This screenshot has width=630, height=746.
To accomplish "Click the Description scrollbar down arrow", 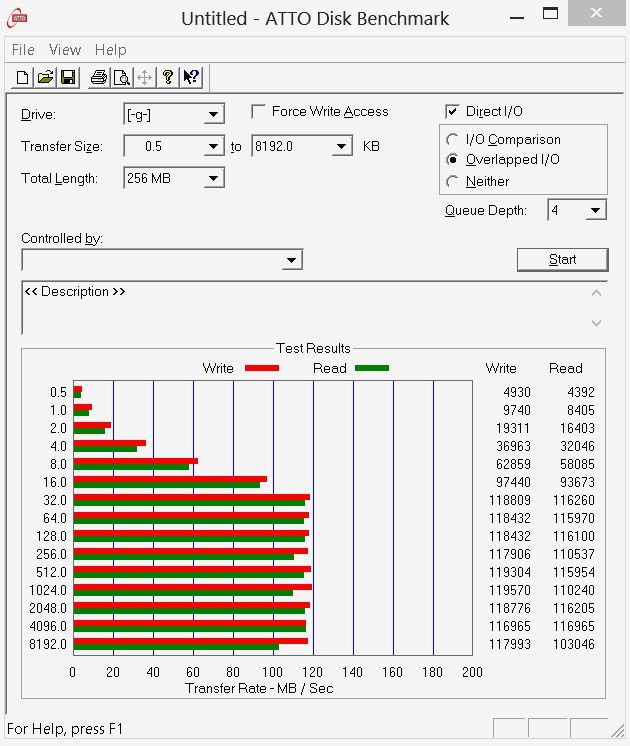I will (x=596, y=323).
